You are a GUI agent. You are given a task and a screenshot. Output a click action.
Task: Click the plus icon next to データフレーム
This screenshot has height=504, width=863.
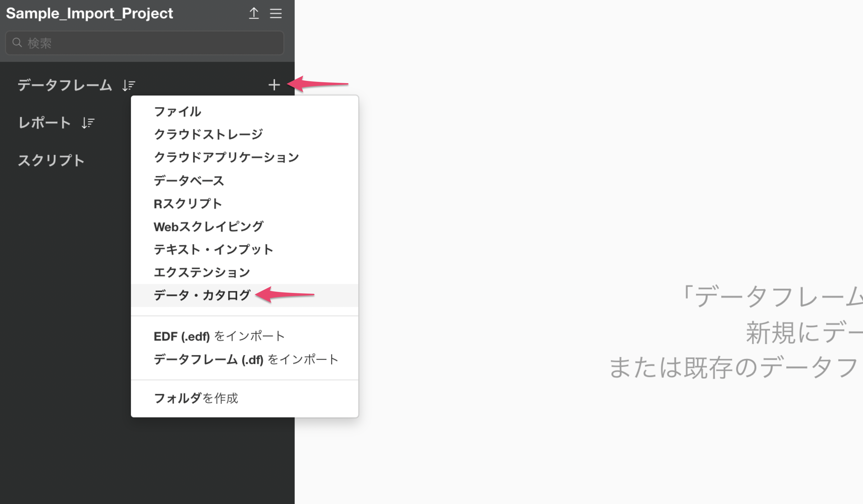(x=274, y=84)
